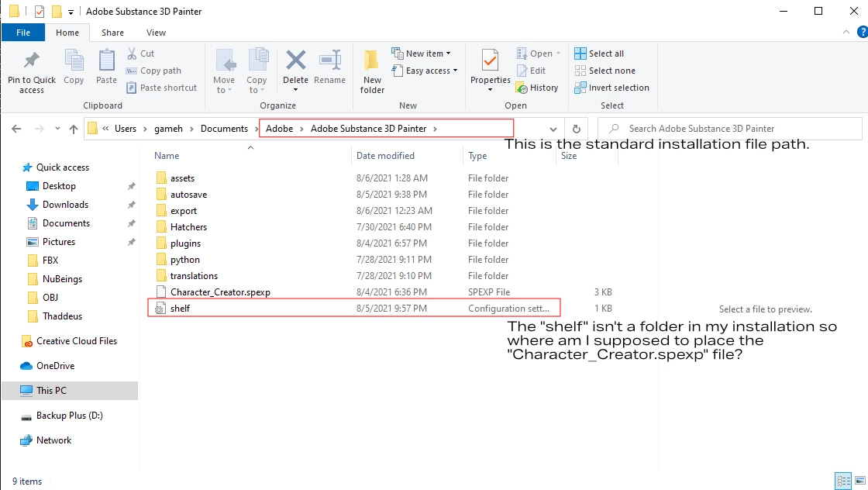Open the Move to dropdown

pyautogui.click(x=224, y=85)
